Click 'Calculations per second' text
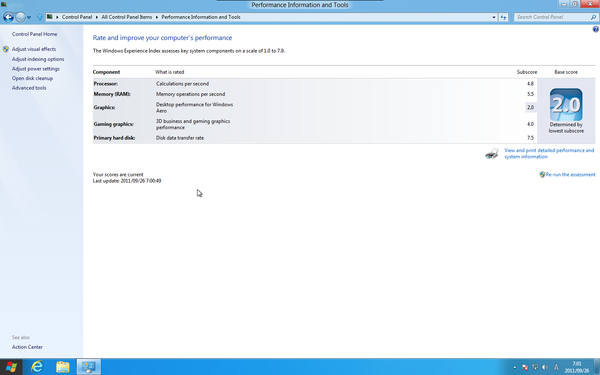Viewport: 600px width, 375px height. pos(182,84)
